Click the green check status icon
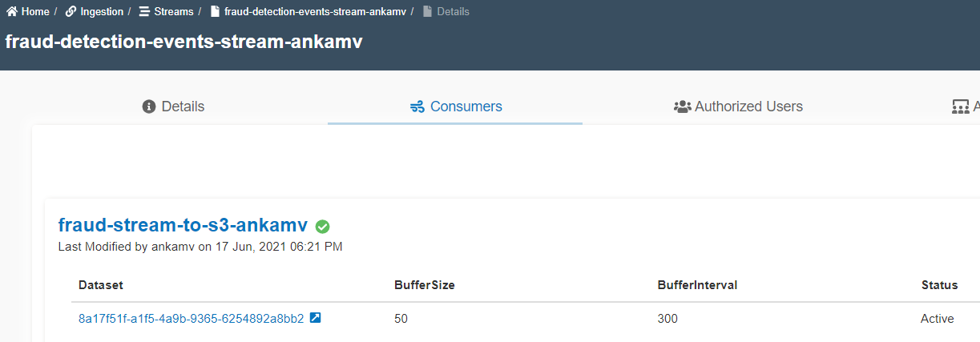Image resolution: width=980 pixels, height=342 pixels. point(322,227)
